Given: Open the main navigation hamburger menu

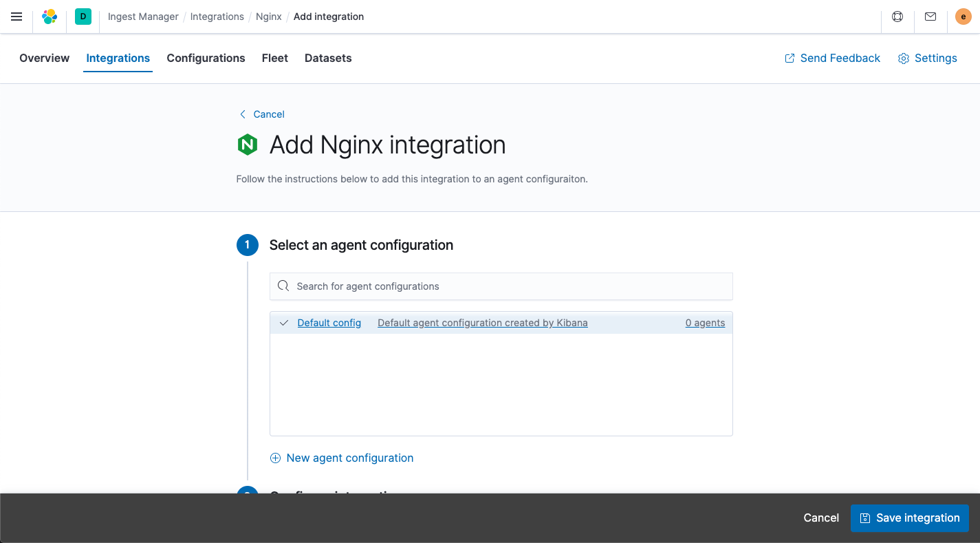Looking at the screenshot, I should 17,17.
